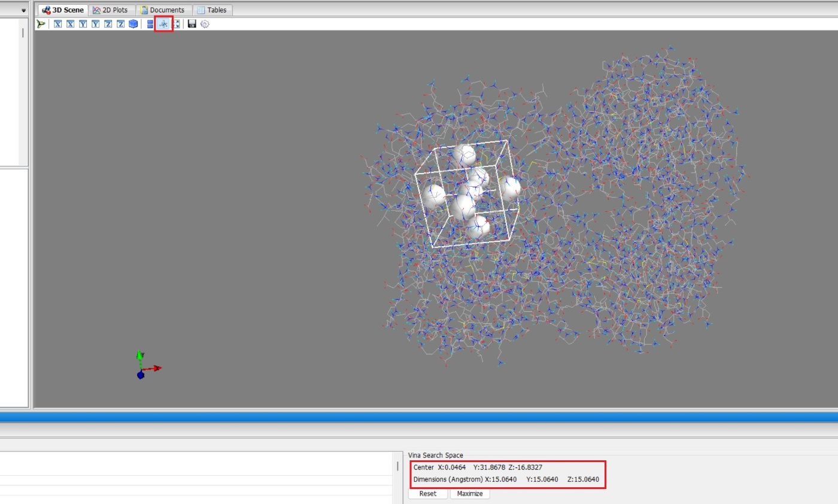Screen dimensions: 838x504
Task: Click the Dimensions Y:15.0640 value
Action: 542,479
